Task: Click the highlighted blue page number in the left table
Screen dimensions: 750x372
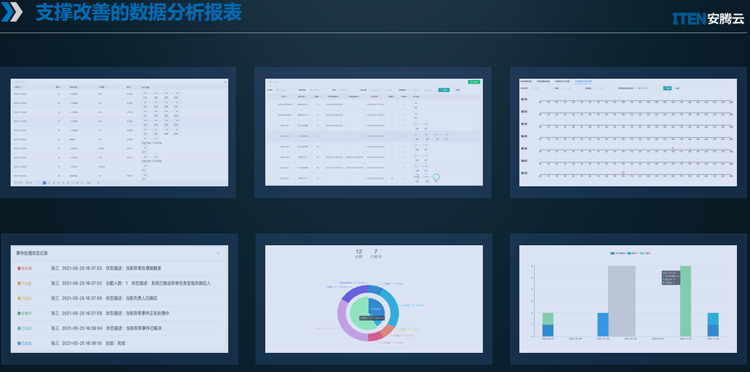Action: (x=44, y=183)
